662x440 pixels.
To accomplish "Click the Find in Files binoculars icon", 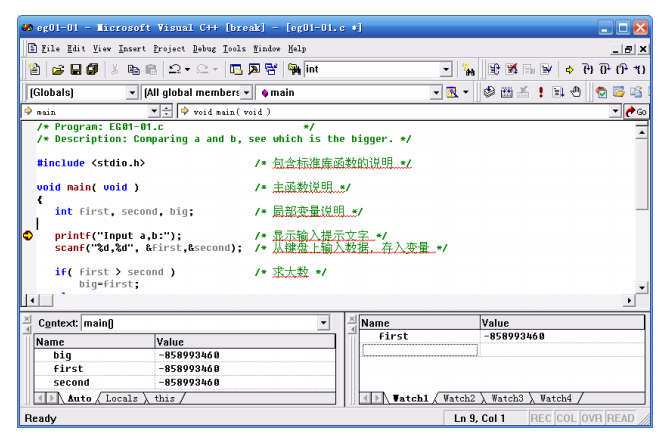I will (x=469, y=70).
